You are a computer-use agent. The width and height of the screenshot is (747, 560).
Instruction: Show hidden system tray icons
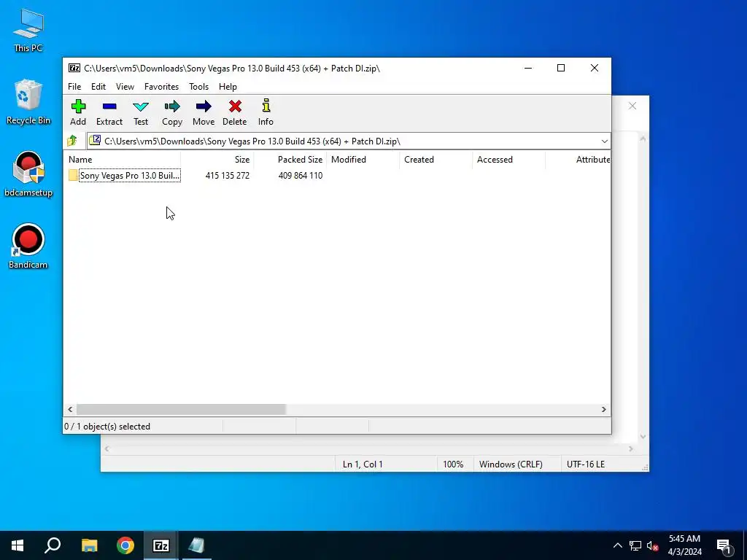pyautogui.click(x=617, y=545)
